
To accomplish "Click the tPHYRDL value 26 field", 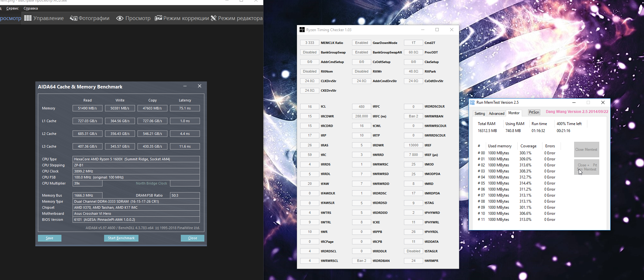I will click(x=413, y=232).
